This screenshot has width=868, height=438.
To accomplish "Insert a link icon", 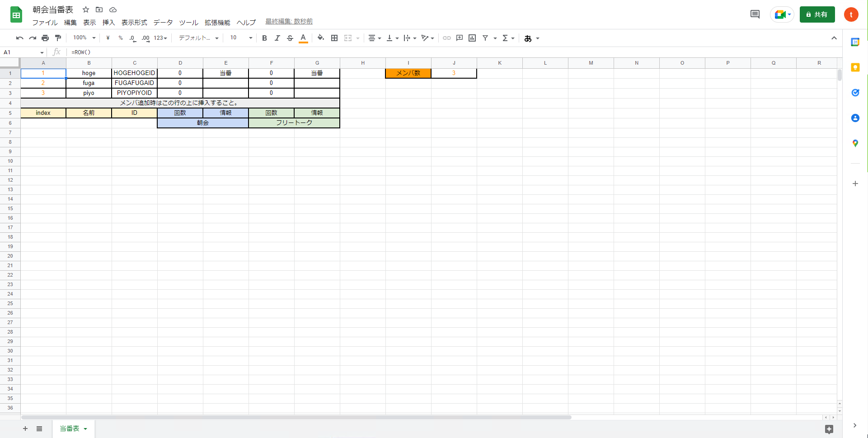I will [447, 38].
